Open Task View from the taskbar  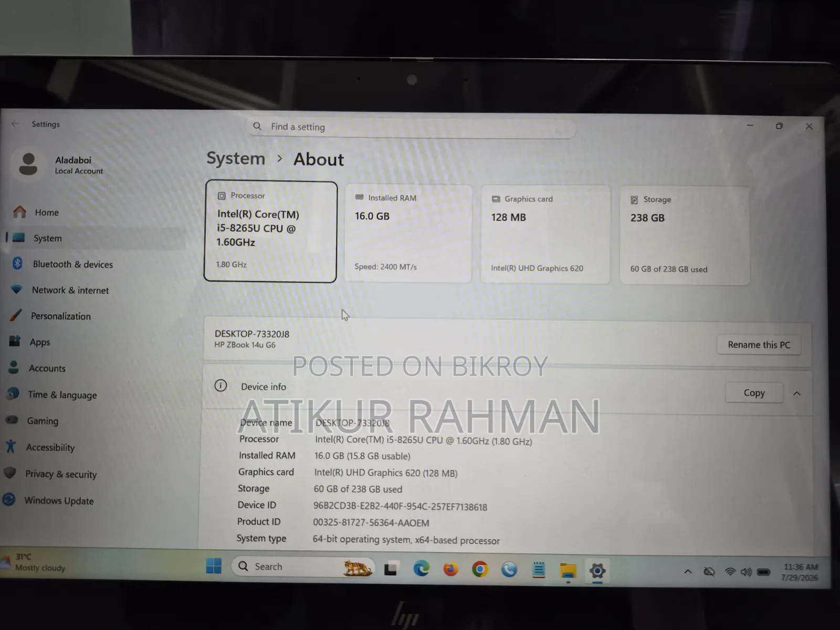pos(391,569)
